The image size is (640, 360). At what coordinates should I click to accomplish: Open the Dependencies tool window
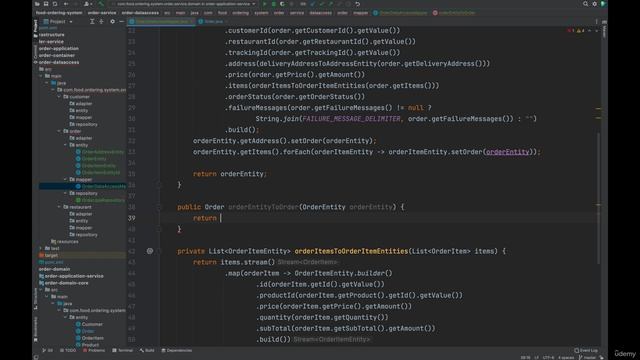click(x=176, y=351)
